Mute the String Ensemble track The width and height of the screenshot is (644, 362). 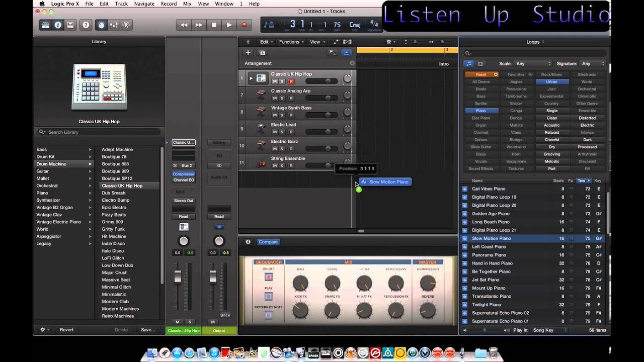275,165
